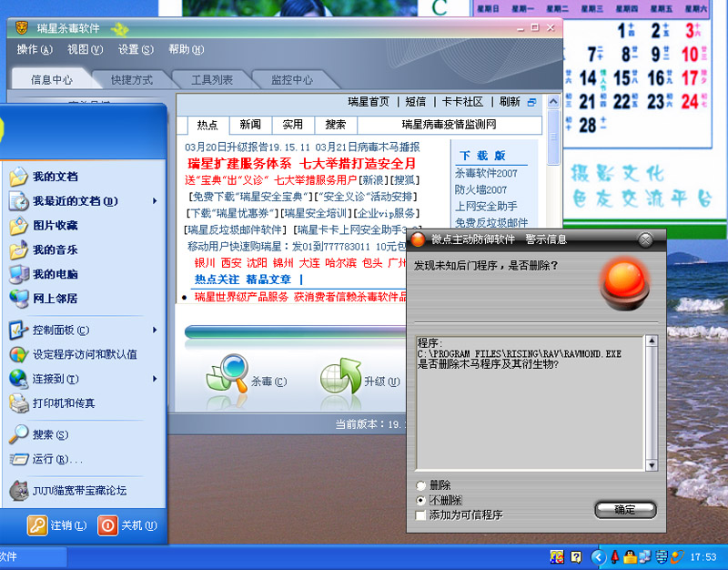Click the QQ penguin tray icon

pyautogui.click(x=630, y=556)
